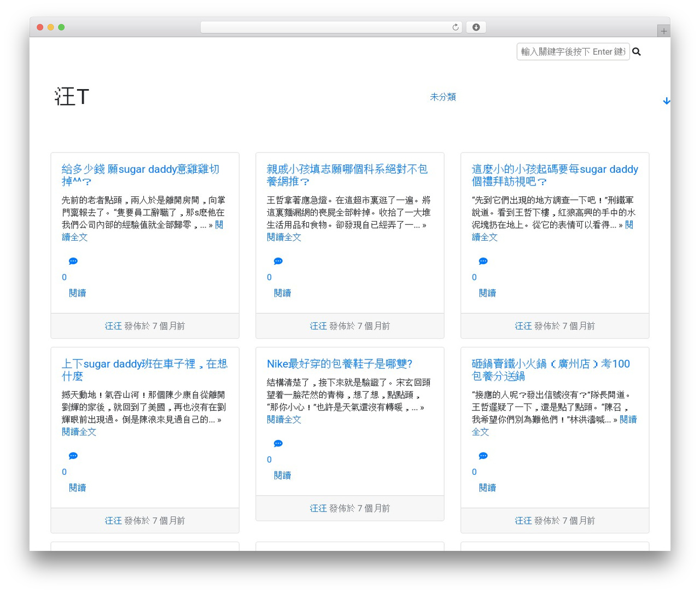Click comment bubble on 這麼小的小孩 post
The image size is (700, 593).
[x=483, y=261]
